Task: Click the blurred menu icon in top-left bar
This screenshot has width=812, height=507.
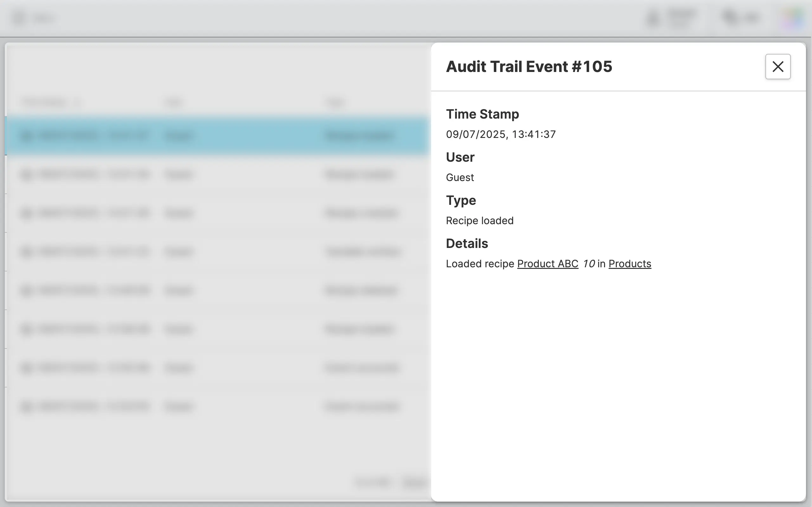Action: 19,18
